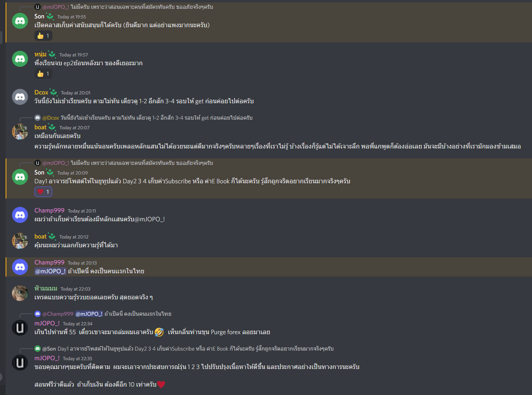Click the Today at 22:35 timestamp
Viewport: 532px width, 395px height.
78,359
